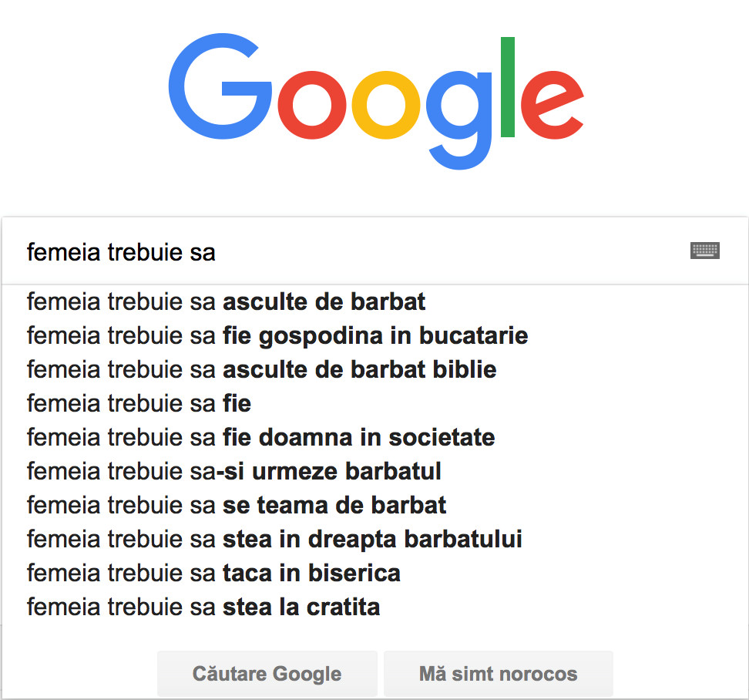The height and width of the screenshot is (700, 749).
Task: Pick suggestion 'asculte de barbat biblie'
Action: pos(261,370)
